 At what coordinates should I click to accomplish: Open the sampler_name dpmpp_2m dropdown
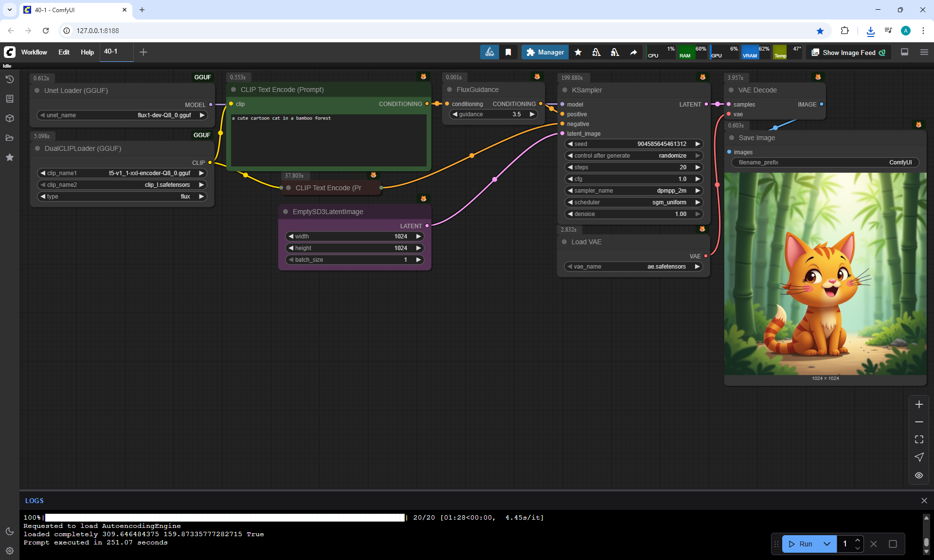tap(633, 191)
